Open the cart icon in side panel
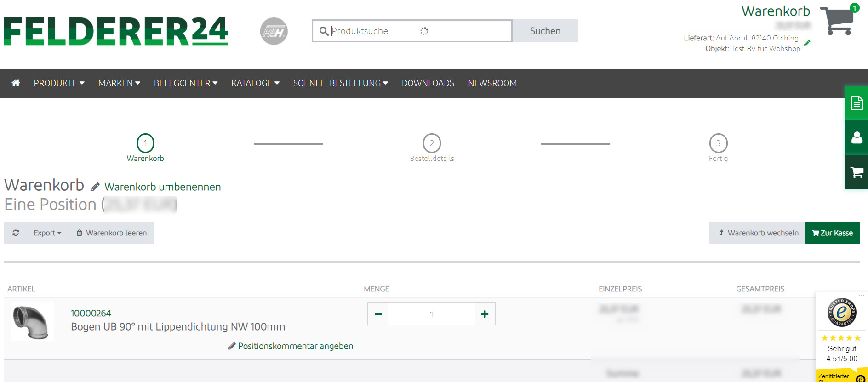The image size is (868, 382). coord(857,172)
